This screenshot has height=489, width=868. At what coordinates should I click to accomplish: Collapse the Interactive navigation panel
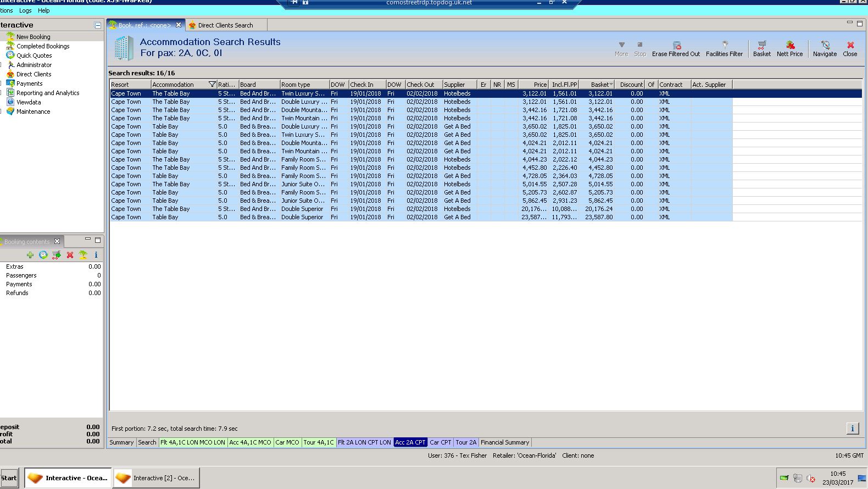(97, 25)
